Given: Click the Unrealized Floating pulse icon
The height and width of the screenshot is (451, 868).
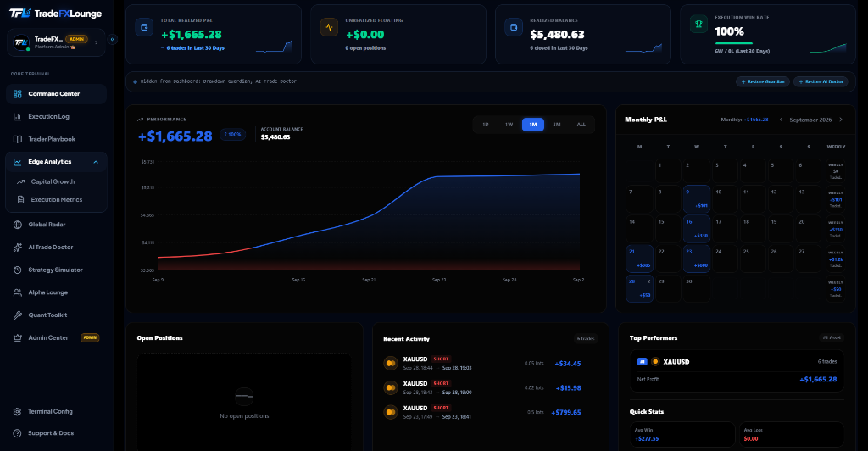Looking at the screenshot, I should coord(330,27).
